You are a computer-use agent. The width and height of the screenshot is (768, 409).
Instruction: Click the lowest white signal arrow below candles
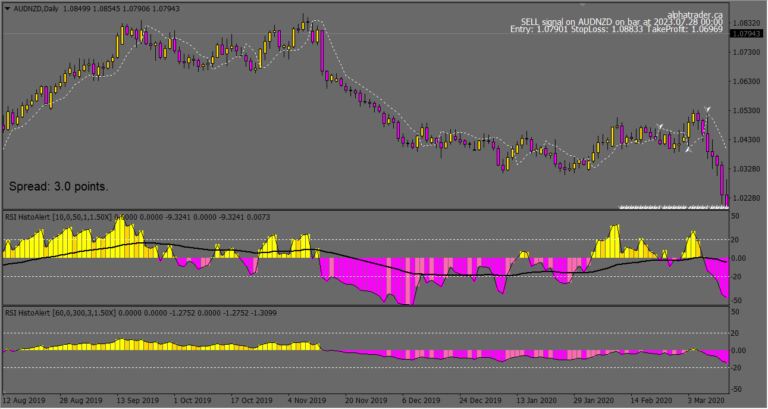click(x=687, y=150)
